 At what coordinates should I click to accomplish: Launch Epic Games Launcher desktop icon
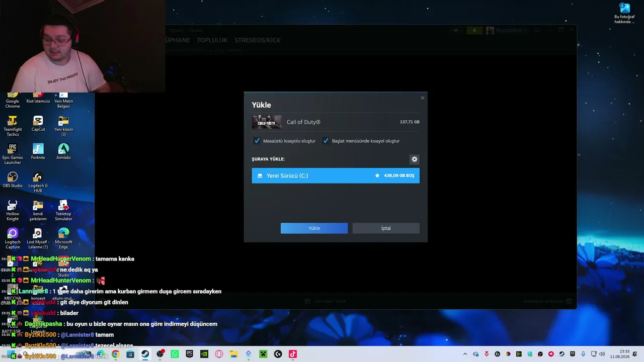13,154
